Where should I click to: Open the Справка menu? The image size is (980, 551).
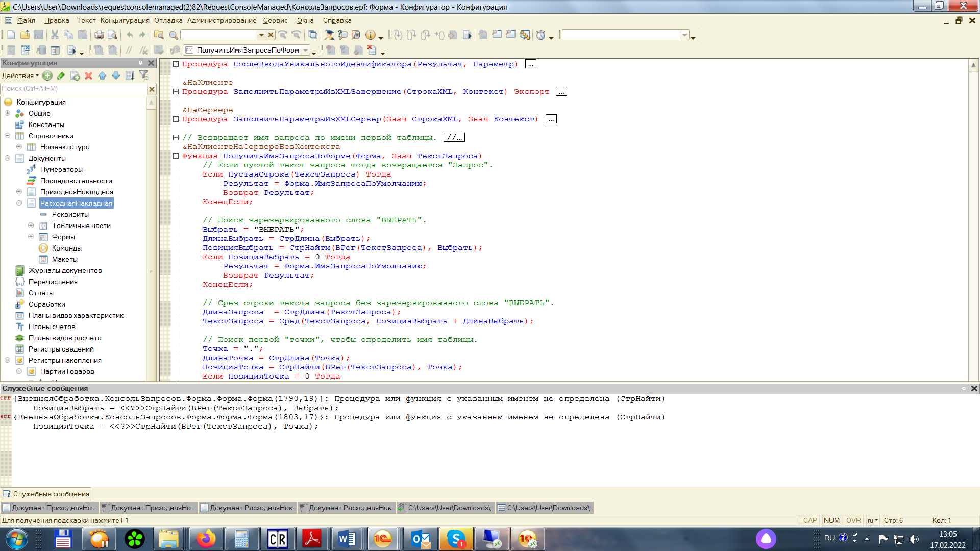click(x=337, y=20)
